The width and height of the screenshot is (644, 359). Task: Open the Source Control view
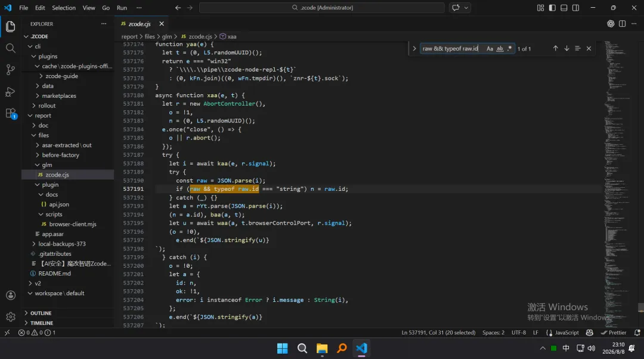[10, 70]
